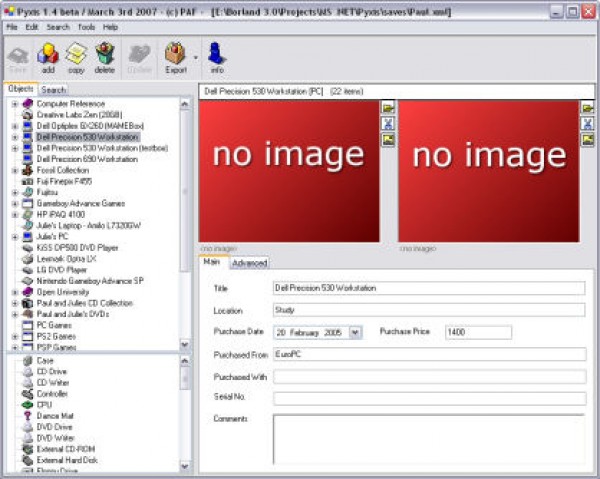Viewport: 600px width, 479px height.
Task: Open the Tools menu
Action: tap(86, 27)
